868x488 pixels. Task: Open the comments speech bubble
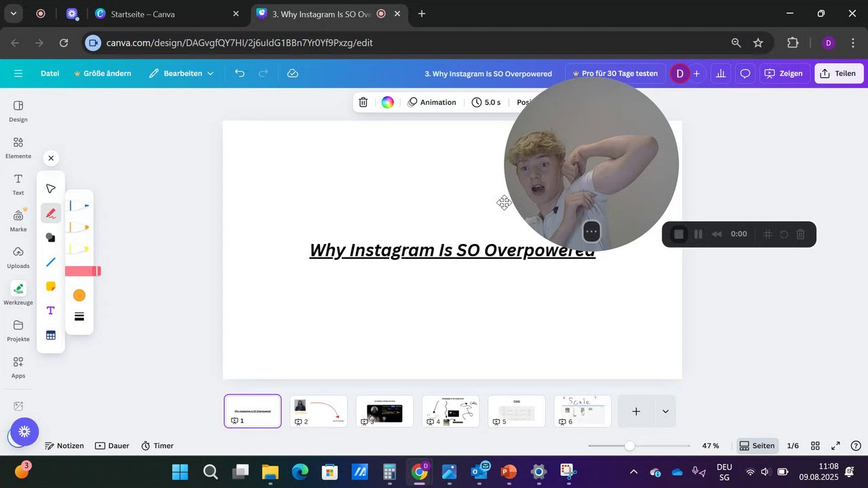point(745,73)
